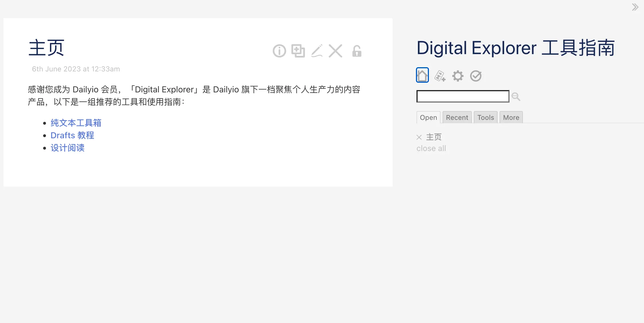644x323 pixels.
Task: Open advanced search magnifier icon
Action: 516,97
